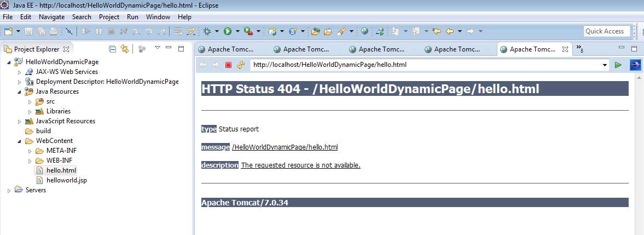
Task: Click the green Go arrow beside URL
Action: [x=618, y=65]
